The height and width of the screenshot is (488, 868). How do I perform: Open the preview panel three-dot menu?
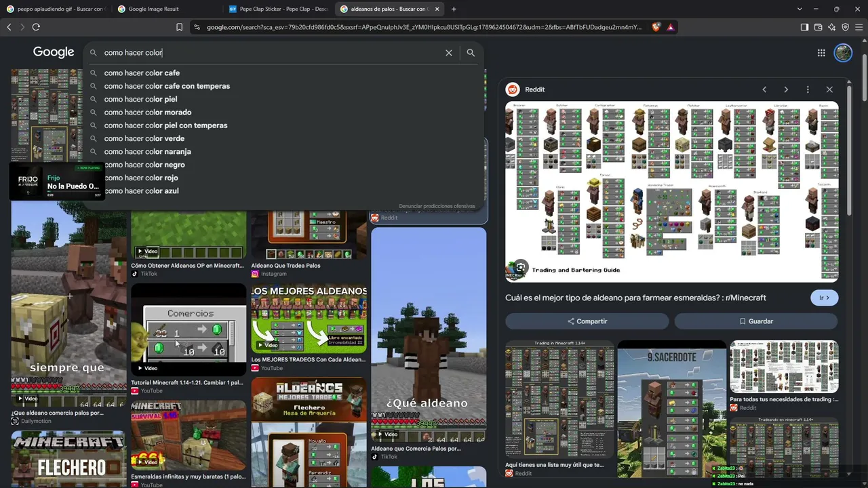(x=808, y=89)
